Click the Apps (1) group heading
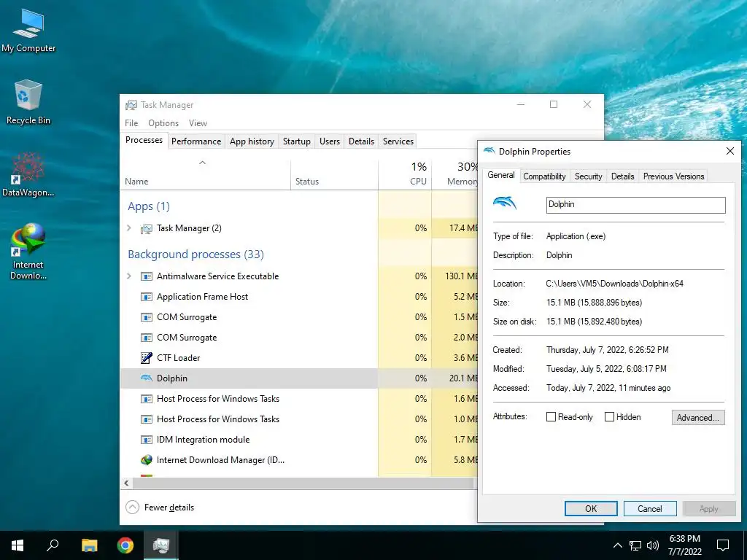This screenshot has width=747, height=560. coord(149,206)
